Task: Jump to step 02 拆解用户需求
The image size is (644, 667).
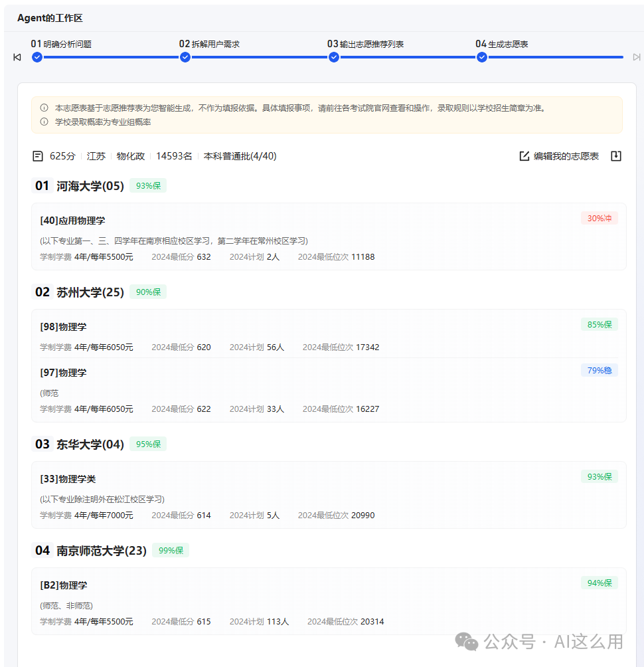Action: click(x=185, y=57)
